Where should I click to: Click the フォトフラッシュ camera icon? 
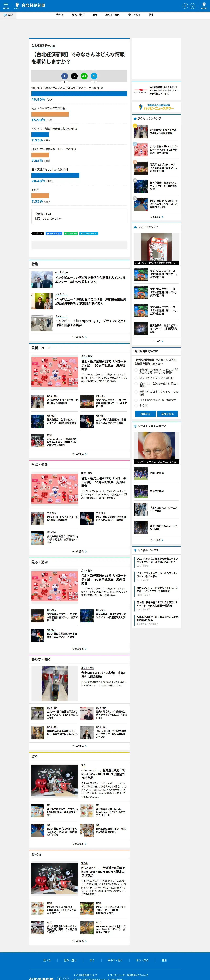135,227
